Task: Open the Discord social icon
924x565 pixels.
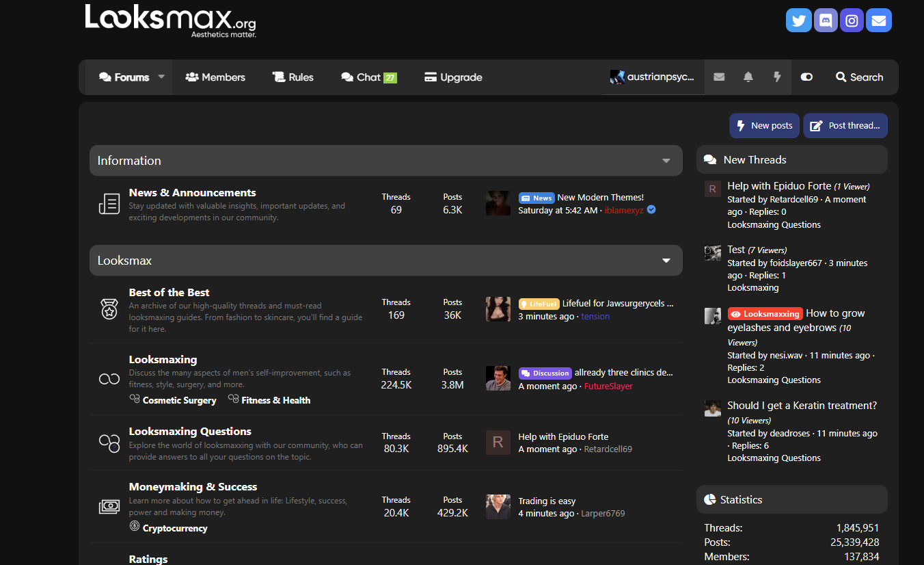Action: point(826,21)
